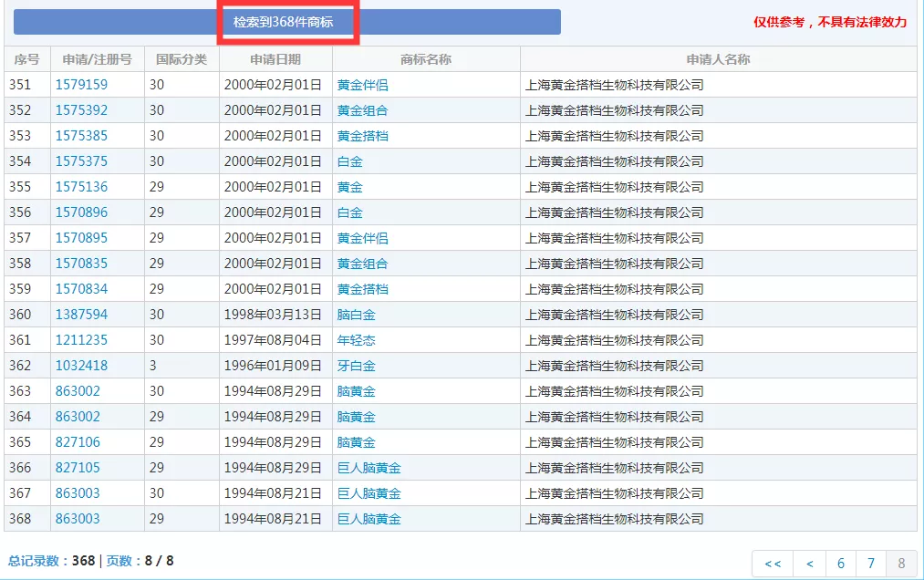Open registration number 1387594

[x=81, y=315]
